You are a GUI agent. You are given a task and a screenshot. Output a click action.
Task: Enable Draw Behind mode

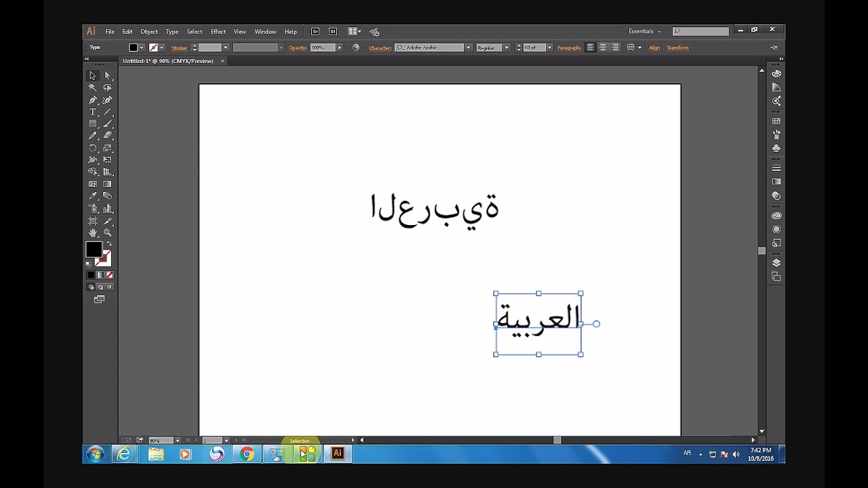click(100, 287)
